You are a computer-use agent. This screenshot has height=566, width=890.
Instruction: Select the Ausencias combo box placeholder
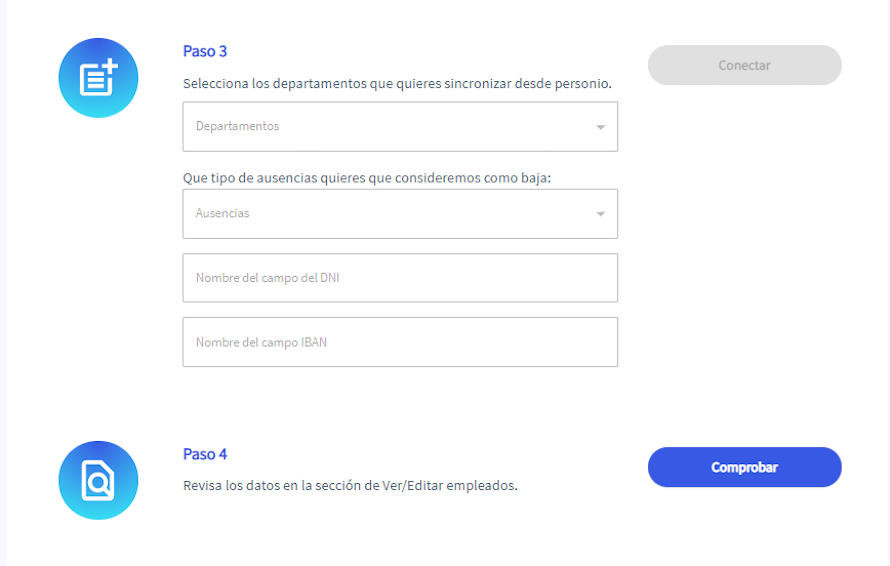coord(222,213)
